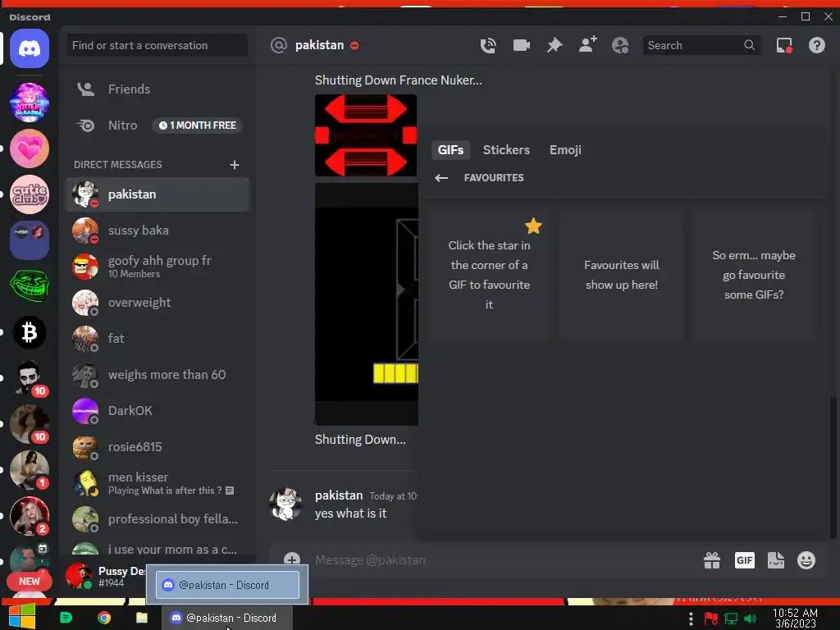The width and height of the screenshot is (840, 630).
Task: Open pinned messages icon
Action: (555, 46)
